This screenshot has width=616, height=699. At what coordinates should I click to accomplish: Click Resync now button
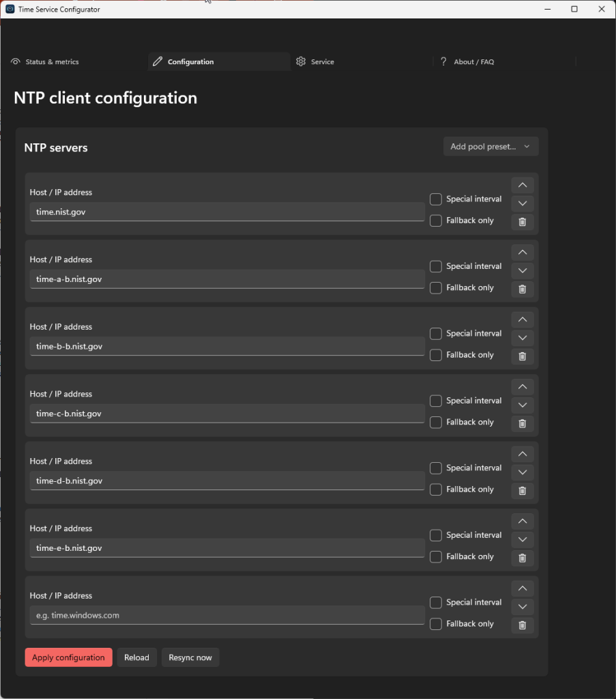point(190,657)
